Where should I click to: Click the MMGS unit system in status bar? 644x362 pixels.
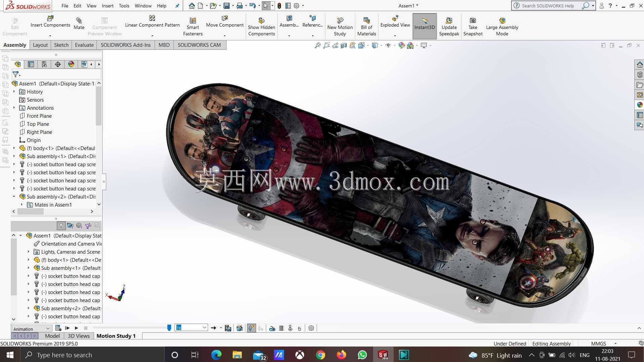(x=598, y=343)
